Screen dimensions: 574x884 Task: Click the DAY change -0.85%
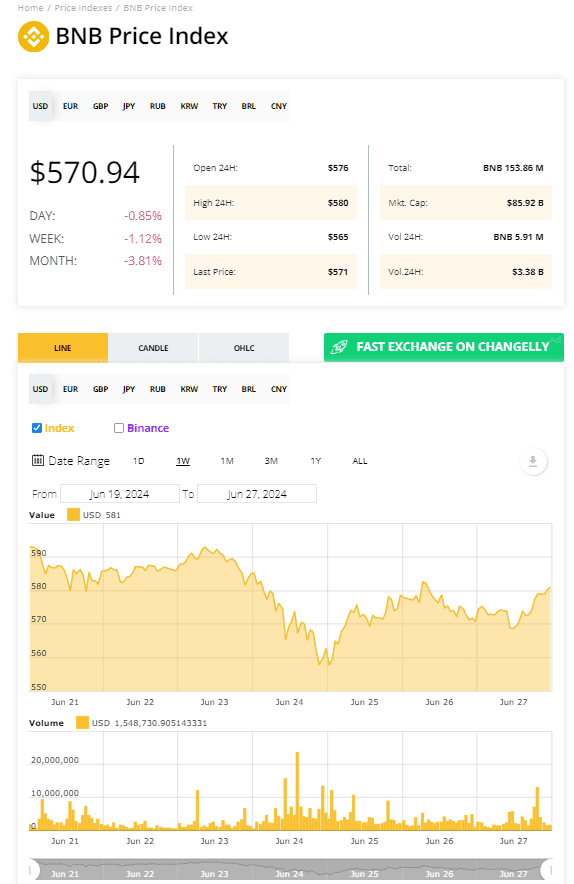[143, 216]
